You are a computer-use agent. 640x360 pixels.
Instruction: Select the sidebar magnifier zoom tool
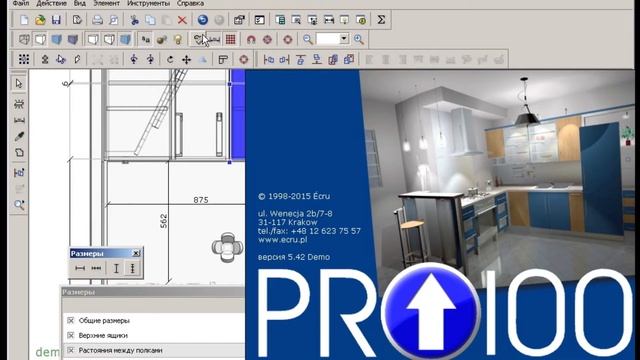point(19,205)
